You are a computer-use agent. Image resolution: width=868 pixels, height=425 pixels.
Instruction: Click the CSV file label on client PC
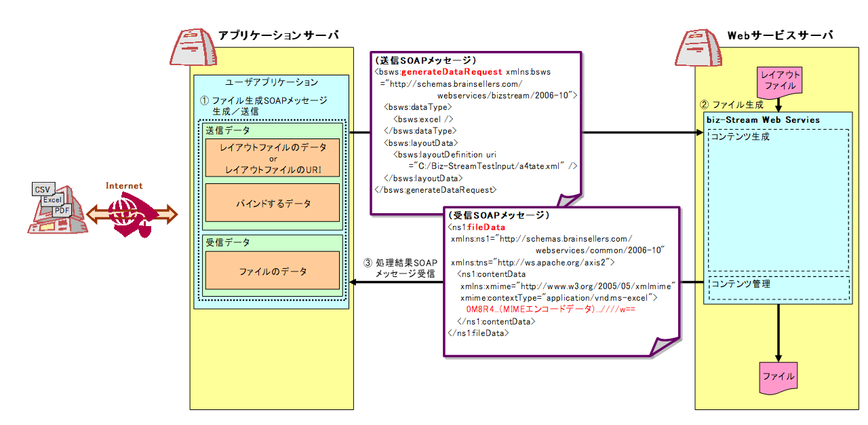(x=43, y=190)
